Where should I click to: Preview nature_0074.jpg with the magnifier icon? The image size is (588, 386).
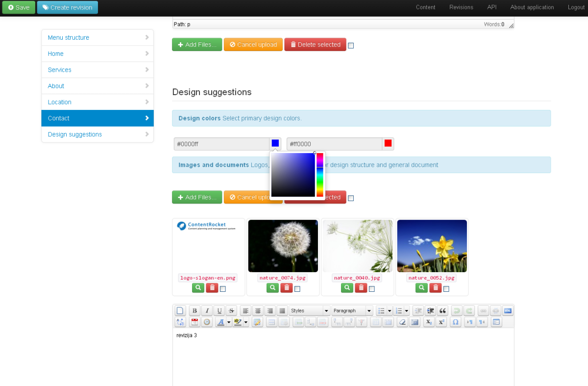272,288
